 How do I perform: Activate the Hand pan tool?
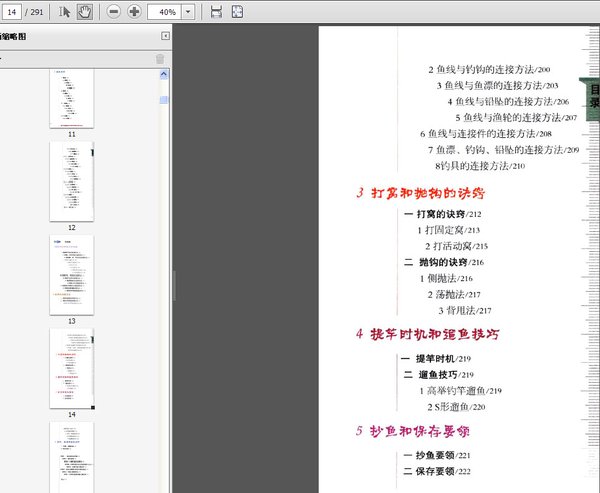pyautogui.click(x=85, y=12)
